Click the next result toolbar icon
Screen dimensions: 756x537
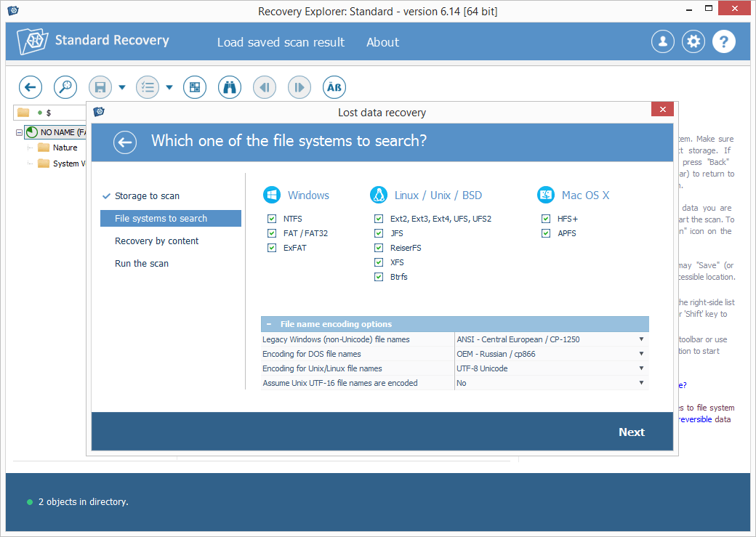[x=299, y=87]
